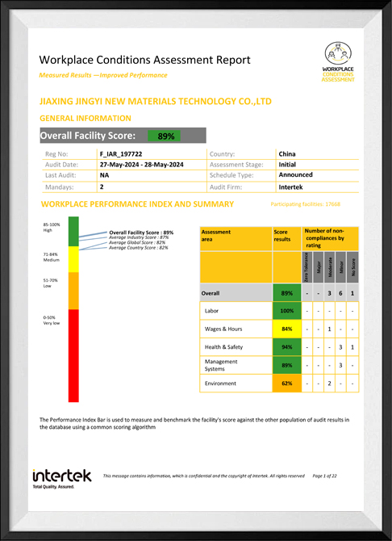Click the Management Systems 89% score cell
The image size is (392, 541).
(287, 366)
